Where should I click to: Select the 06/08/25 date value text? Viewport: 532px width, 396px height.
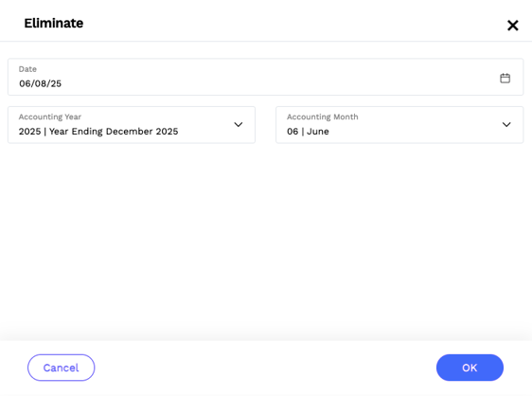40,83
